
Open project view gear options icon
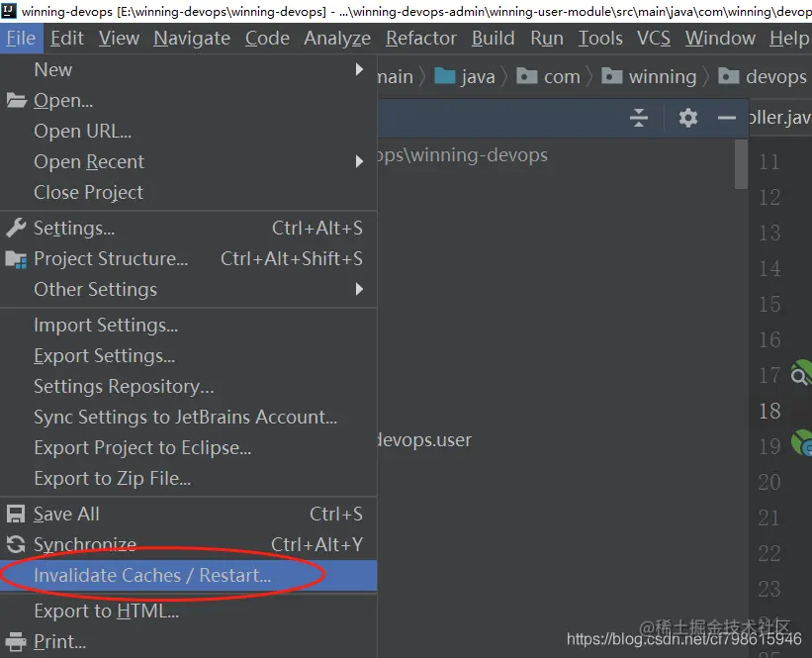(687, 118)
